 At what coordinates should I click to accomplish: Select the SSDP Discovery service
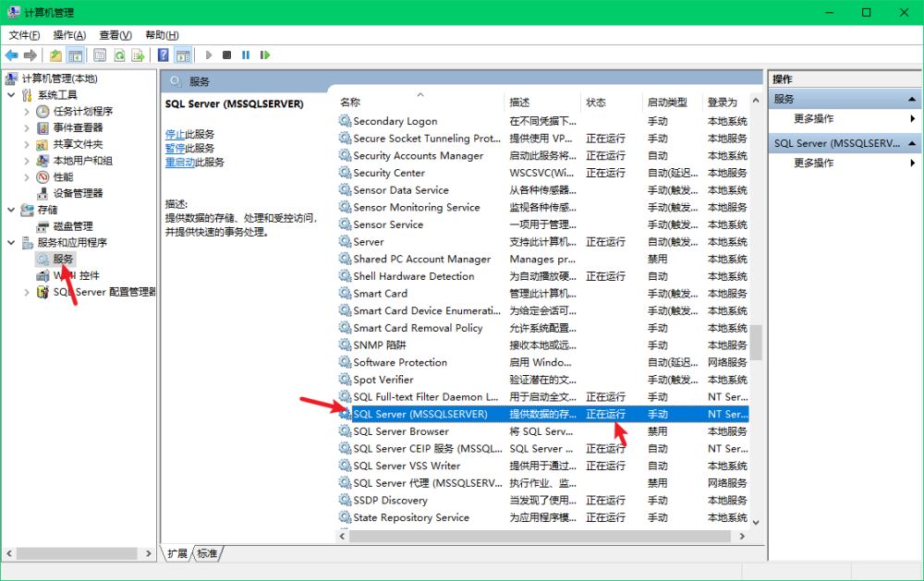point(543,501)
